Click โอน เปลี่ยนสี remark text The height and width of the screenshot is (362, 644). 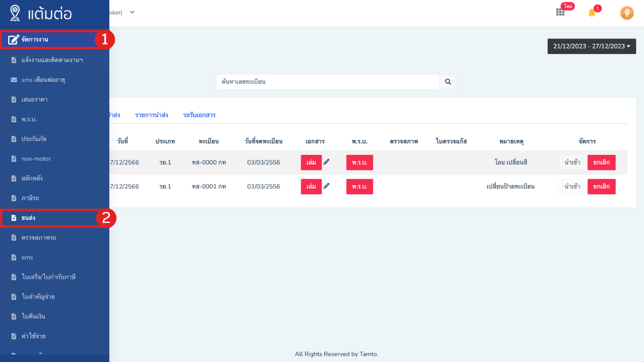tap(511, 163)
